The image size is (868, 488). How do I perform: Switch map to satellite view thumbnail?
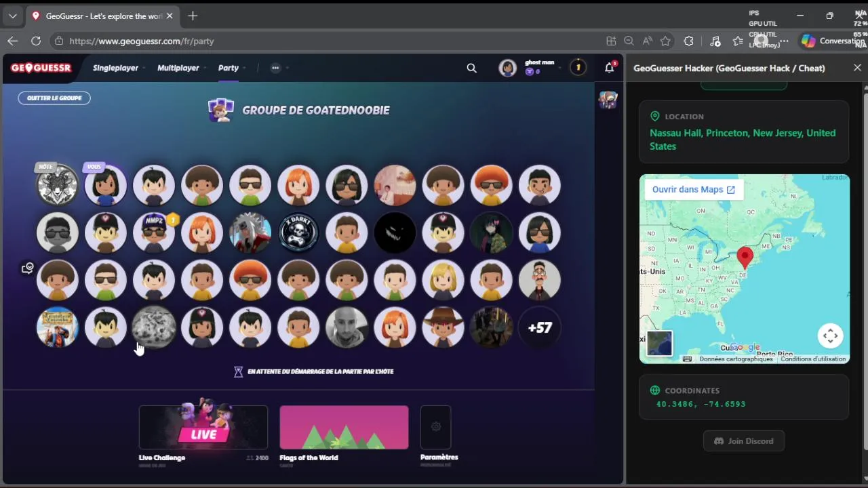(x=659, y=344)
